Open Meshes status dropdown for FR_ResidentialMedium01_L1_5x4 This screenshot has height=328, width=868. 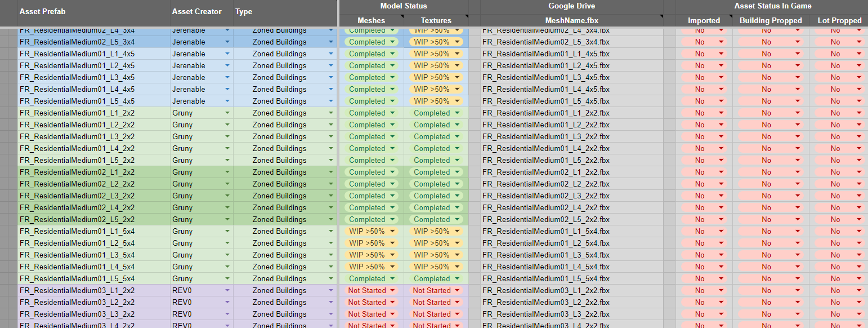[392, 232]
